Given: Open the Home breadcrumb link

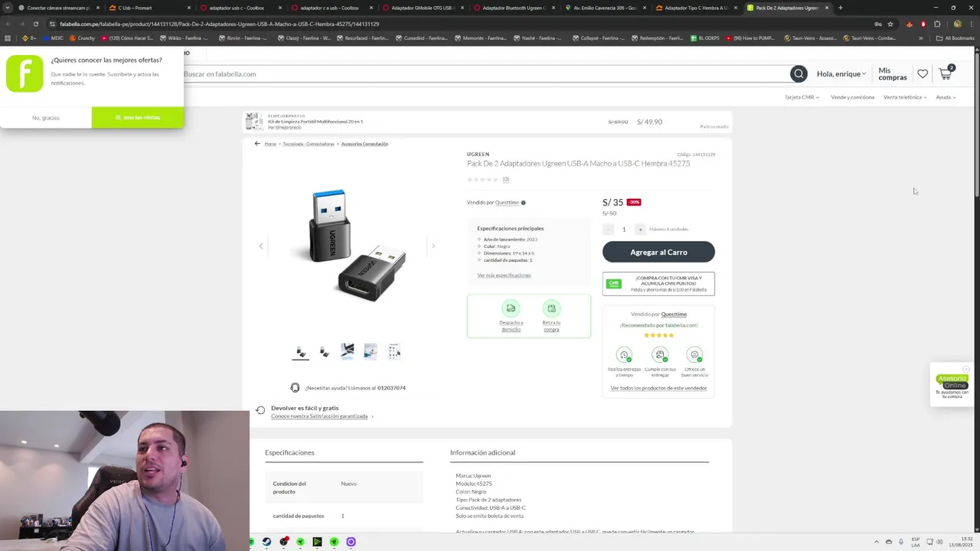Looking at the screenshot, I should point(270,144).
